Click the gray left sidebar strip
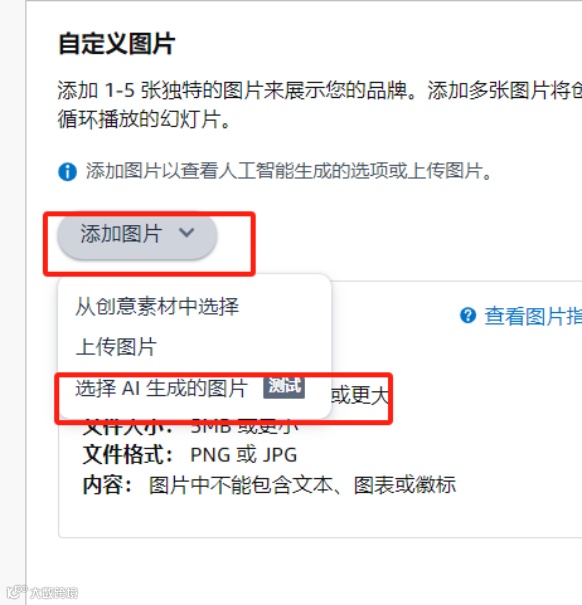Image resolution: width=582 pixels, height=605 pixels. (x=13, y=302)
